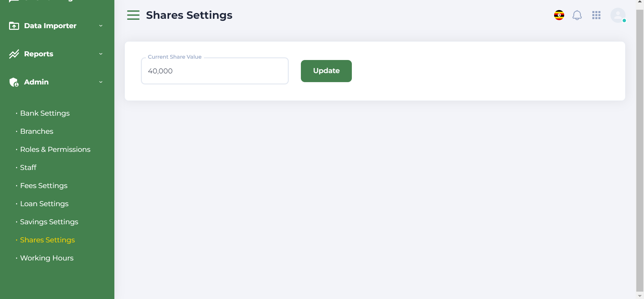Select Staff from the sidebar

pyautogui.click(x=28, y=168)
